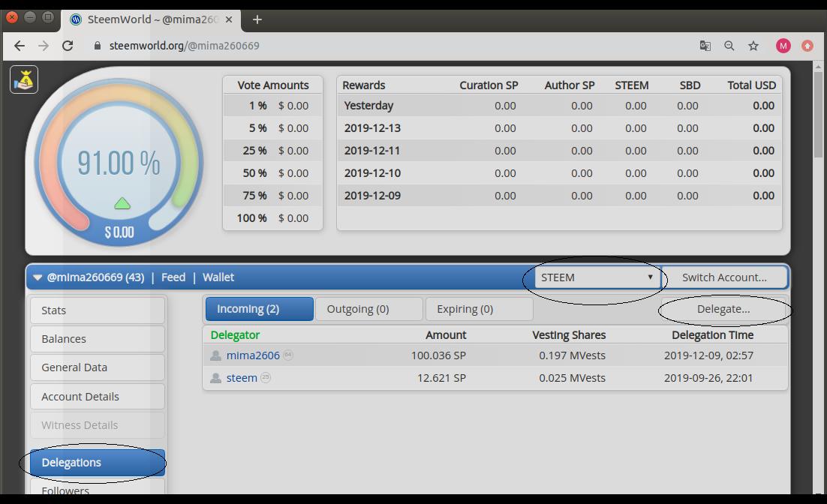Viewport: 827px width, 504px height.
Task: Collapse the @mima260669 account panel arrow
Action: click(38, 277)
